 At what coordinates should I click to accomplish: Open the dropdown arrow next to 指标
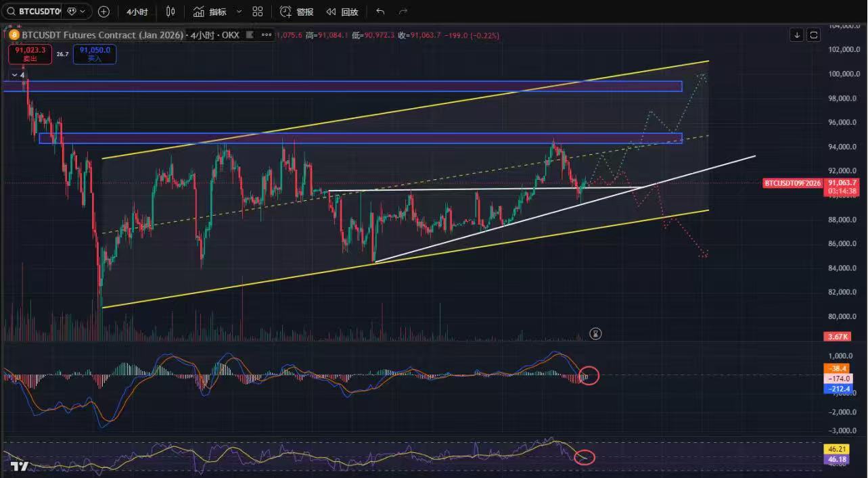pos(239,11)
